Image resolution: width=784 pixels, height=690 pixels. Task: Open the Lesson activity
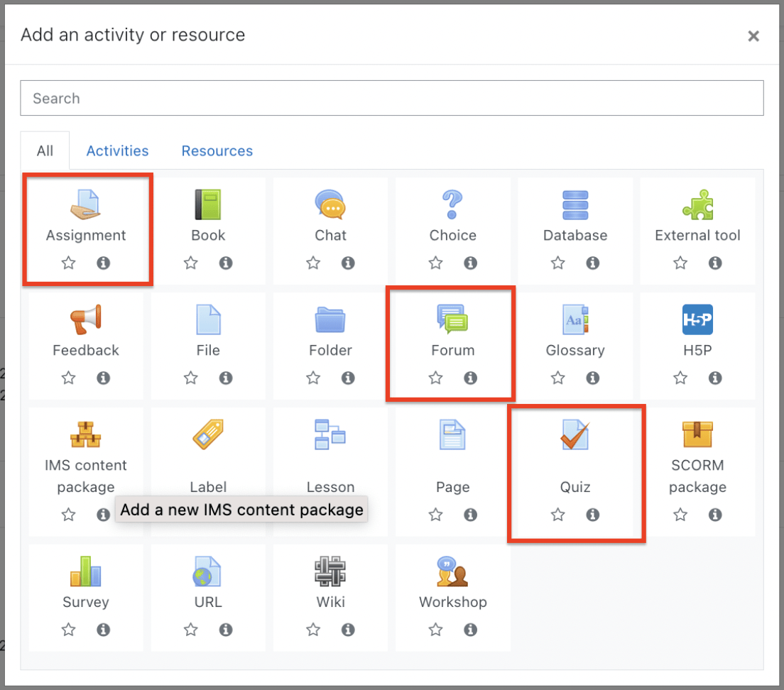click(x=330, y=434)
